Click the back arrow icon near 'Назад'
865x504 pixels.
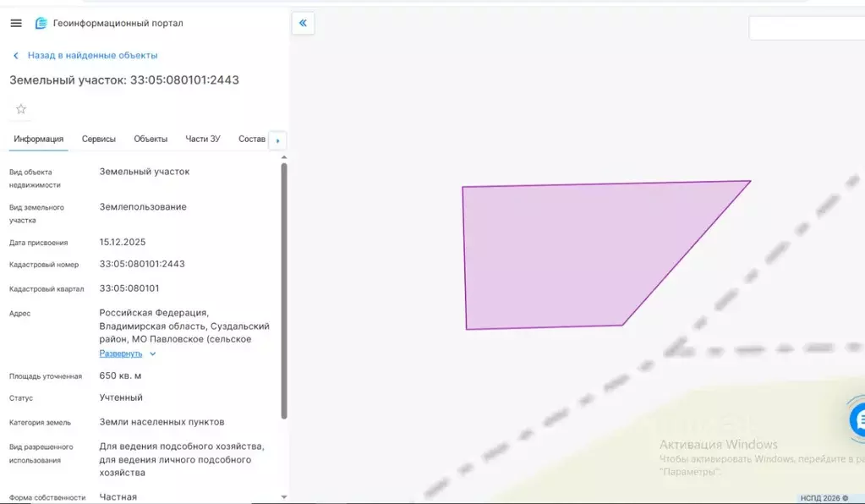coord(16,56)
